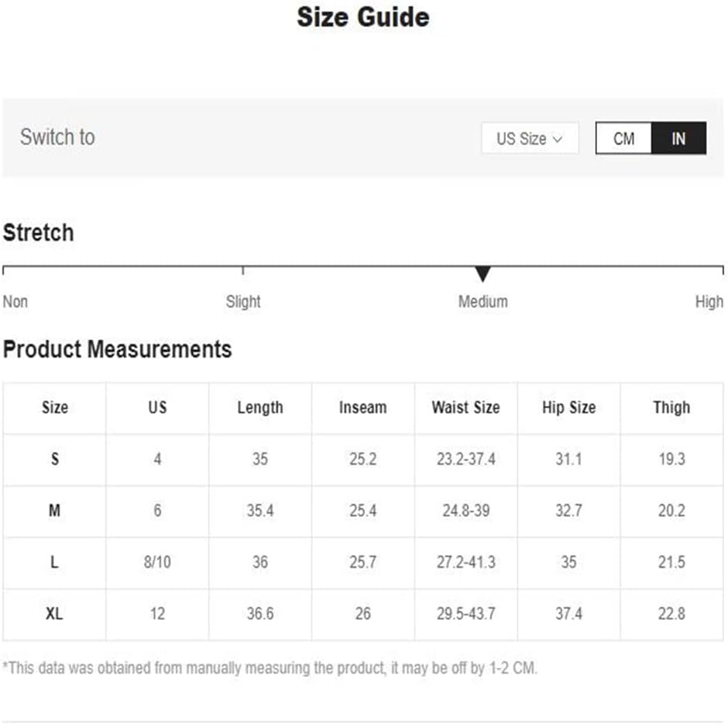Select the IN unit toggle
This screenshot has height=725, width=728.
click(x=678, y=139)
